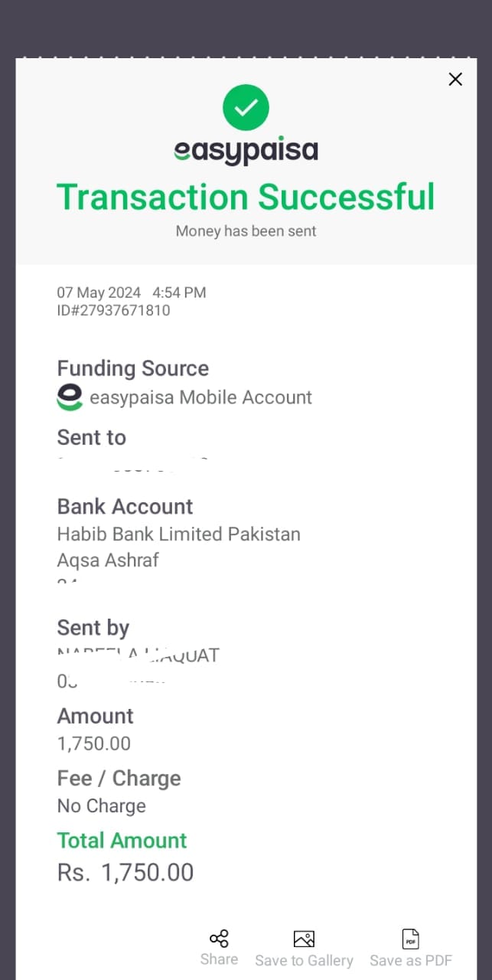Click the No Charge fee value
The image size is (492, 980).
(x=102, y=805)
